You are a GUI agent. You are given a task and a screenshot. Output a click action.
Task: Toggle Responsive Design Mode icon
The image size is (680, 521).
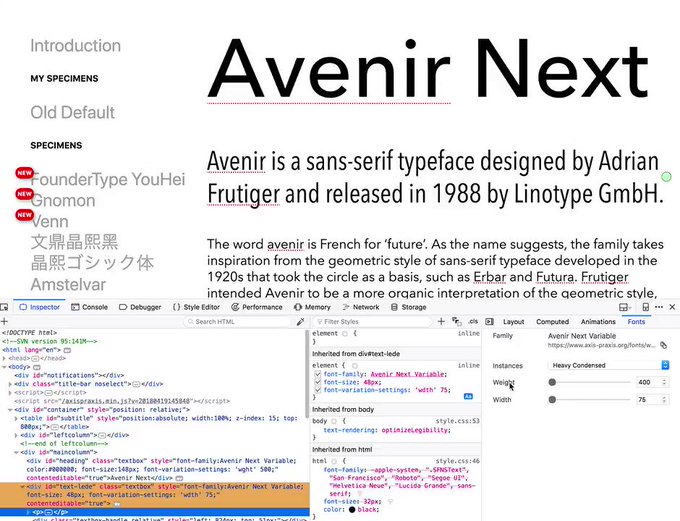pyautogui.click(x=646, y=307)
